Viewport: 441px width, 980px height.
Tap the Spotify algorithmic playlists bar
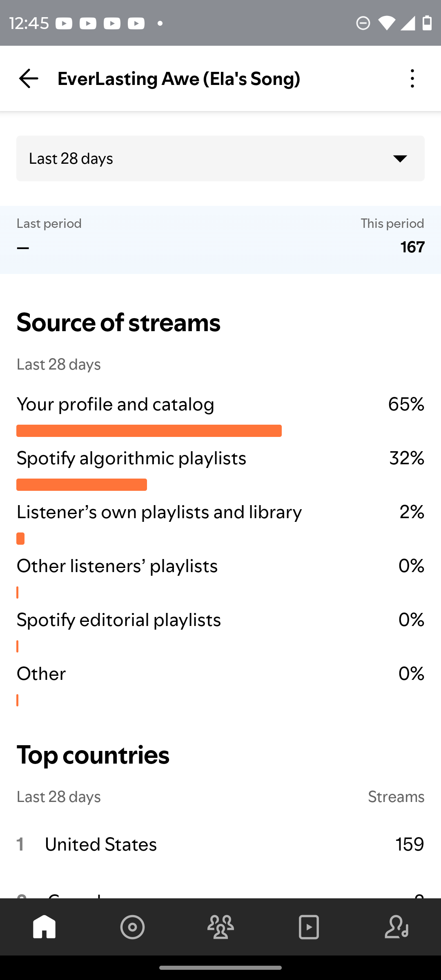[x=82, y=485]
